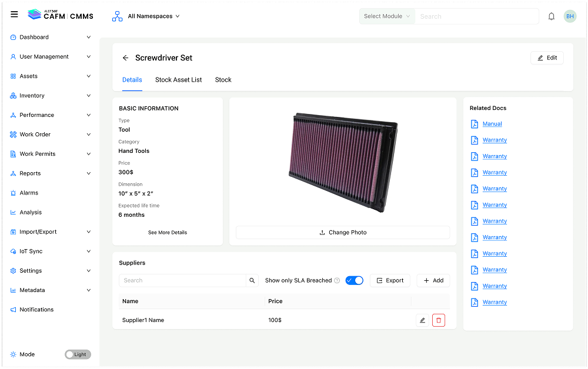Expand the IoT Sync chevron
The width and height of the screenshot is (588, 369).
click(x=89, y=251)
